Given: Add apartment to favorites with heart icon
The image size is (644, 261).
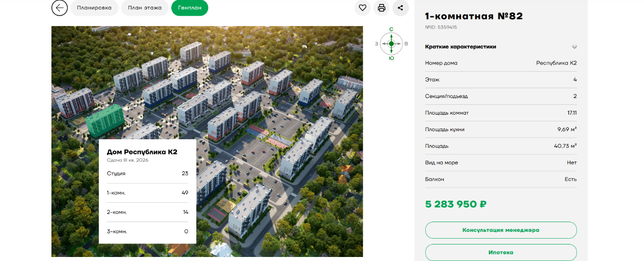Looking at the screenshot, I should [x=363, y=8].
